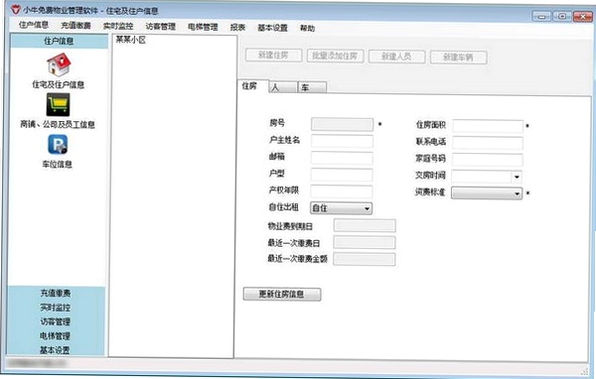Open the 访客管理 menu
The height and width of the screenshot is (379, 596).
tap(160, 27)
